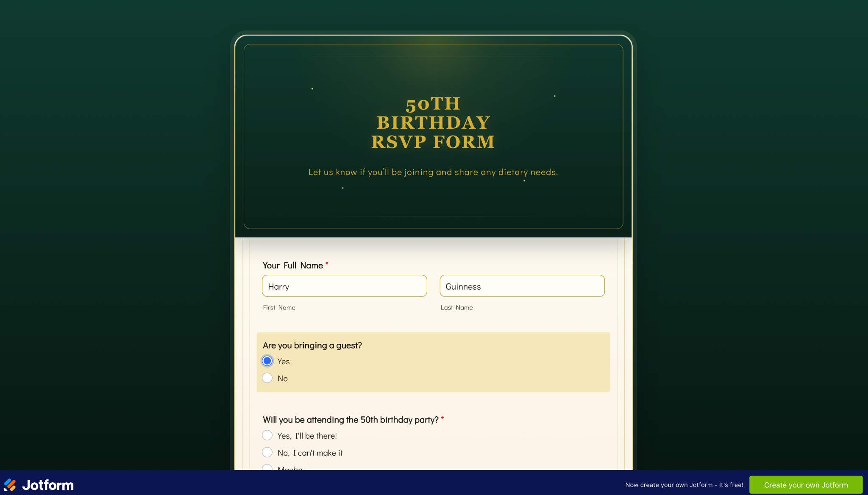Click the Create your own Jotform button
This screenshot has width=868, height=495.
click(x=806, y=485)
